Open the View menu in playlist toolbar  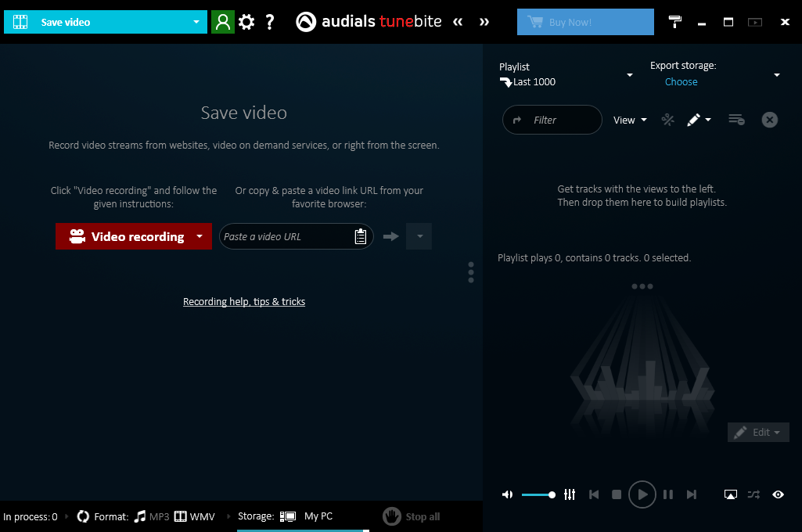(630, 120)
